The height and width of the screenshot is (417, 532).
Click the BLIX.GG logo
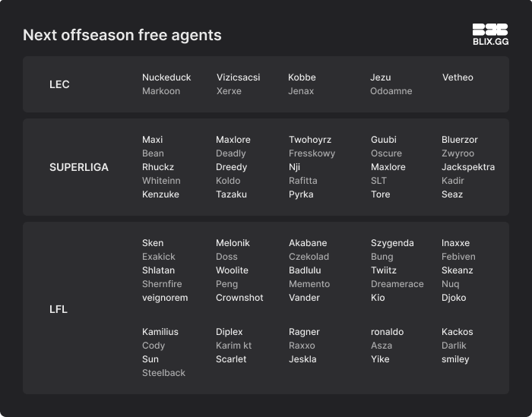pyautogui.click(x=490, y=34)
